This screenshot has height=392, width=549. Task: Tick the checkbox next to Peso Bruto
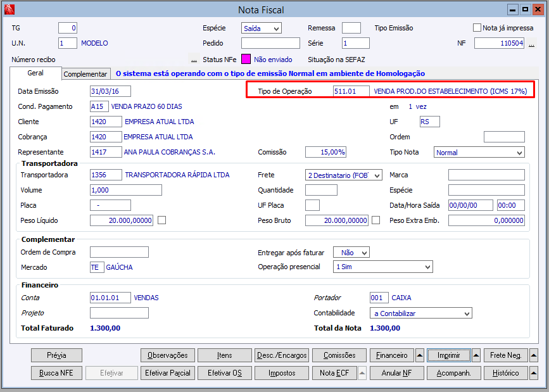[x=375, y=220]
